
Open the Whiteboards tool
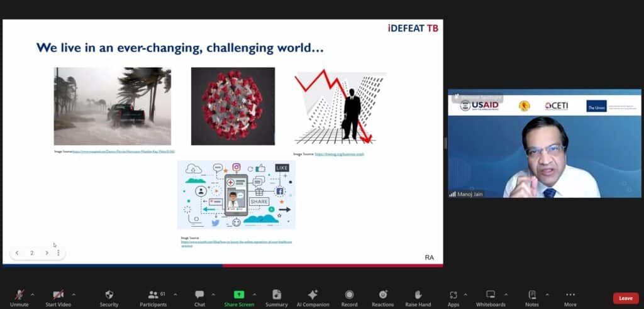491,298
